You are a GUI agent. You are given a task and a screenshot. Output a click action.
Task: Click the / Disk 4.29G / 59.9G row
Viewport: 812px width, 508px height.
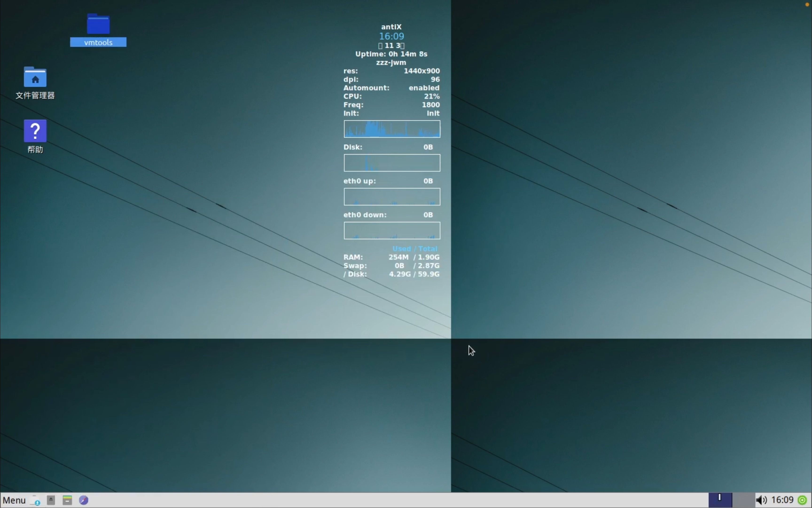click(x=392, y=274)
